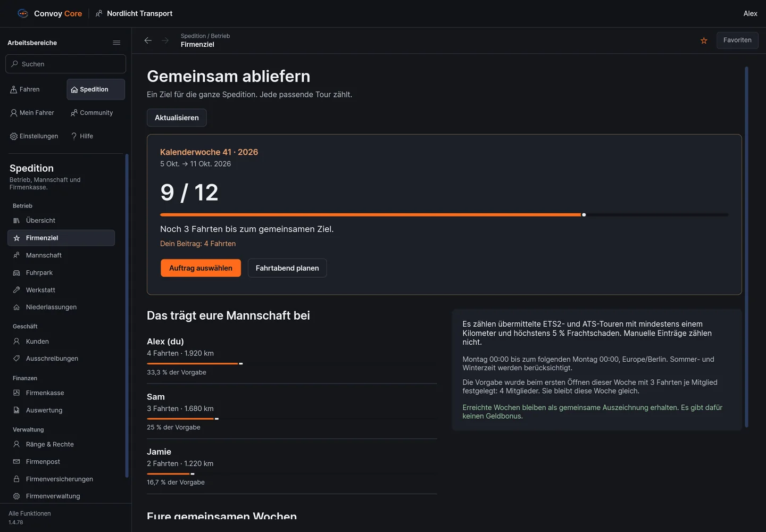
Task: Click the orange Auftrag auswählen button
Action: coord(201,268)
